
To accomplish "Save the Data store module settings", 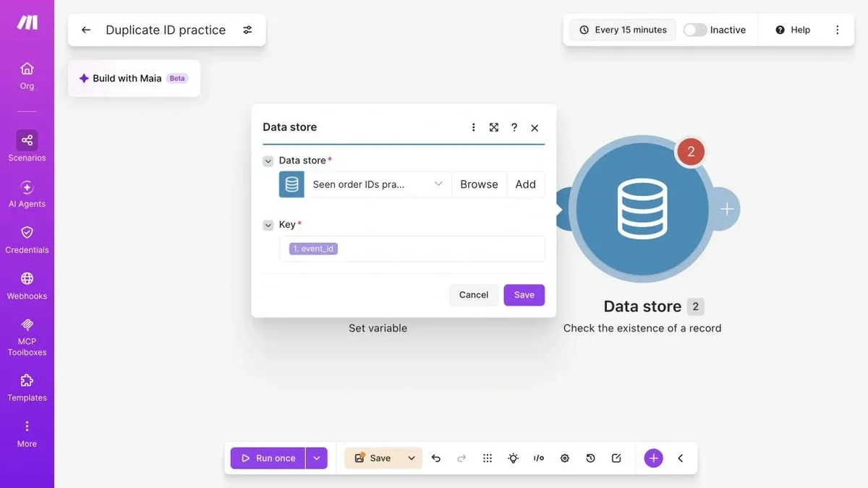I will (524, 295).
